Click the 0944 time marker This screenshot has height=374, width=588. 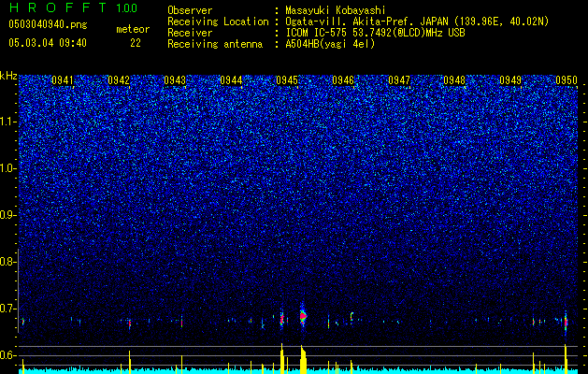pyautogui.click(x=231, y=80)
